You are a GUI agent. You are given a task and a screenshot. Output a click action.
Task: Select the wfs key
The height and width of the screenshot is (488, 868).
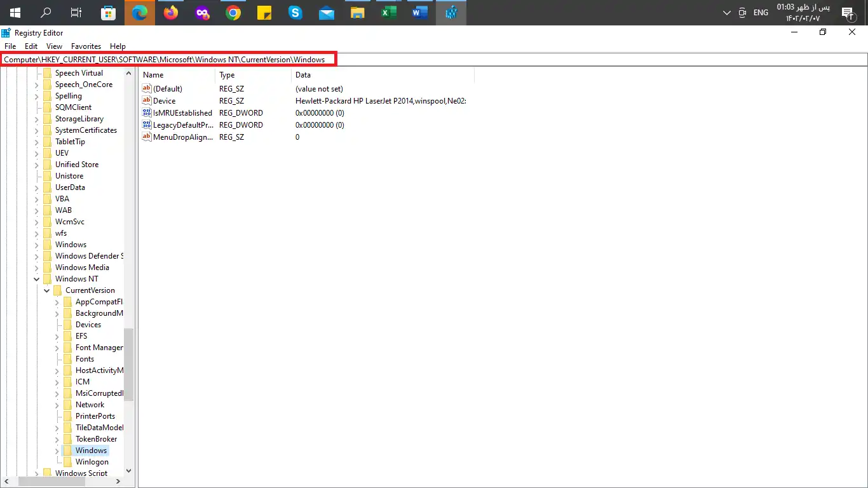coord(61,233)
